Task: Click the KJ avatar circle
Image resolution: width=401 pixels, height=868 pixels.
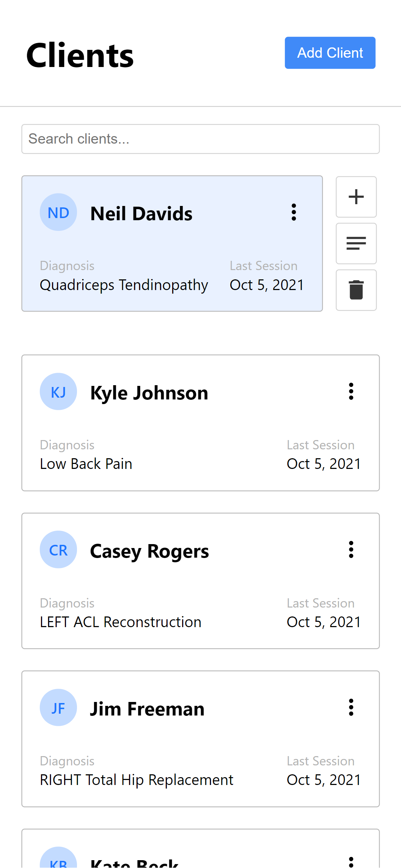Action: tap(58, 392)
